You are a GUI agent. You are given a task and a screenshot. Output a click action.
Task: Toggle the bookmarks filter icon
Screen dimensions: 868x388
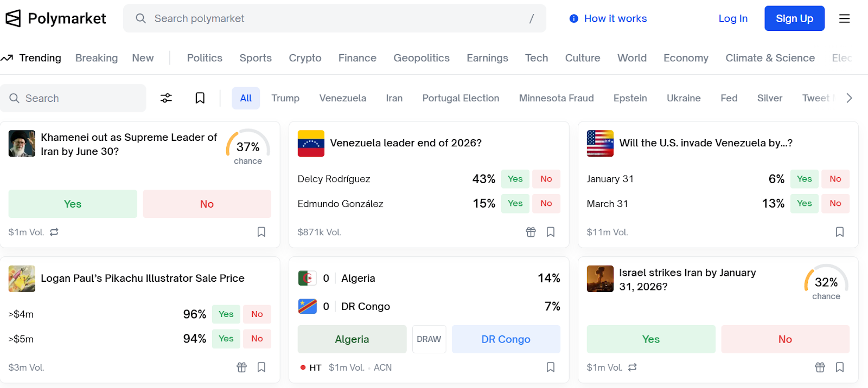coord(200,98)
